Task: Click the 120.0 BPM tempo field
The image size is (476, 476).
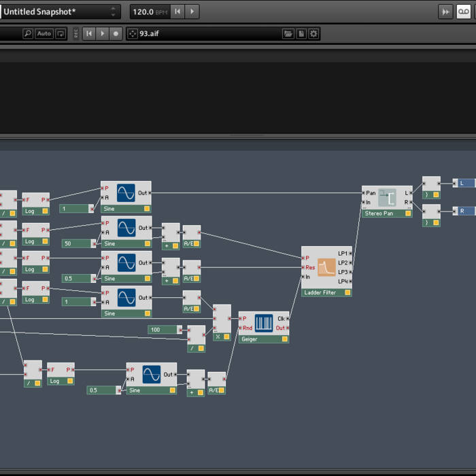Action: click(148, 12)
